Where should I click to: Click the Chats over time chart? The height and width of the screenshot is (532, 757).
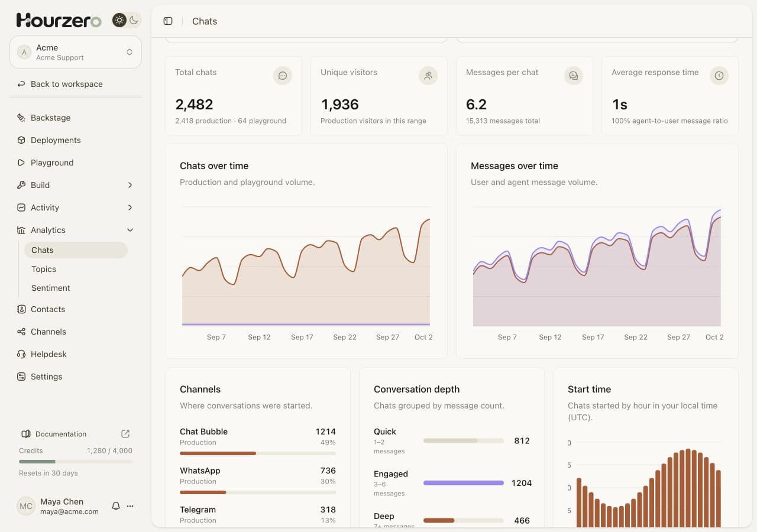306,266
